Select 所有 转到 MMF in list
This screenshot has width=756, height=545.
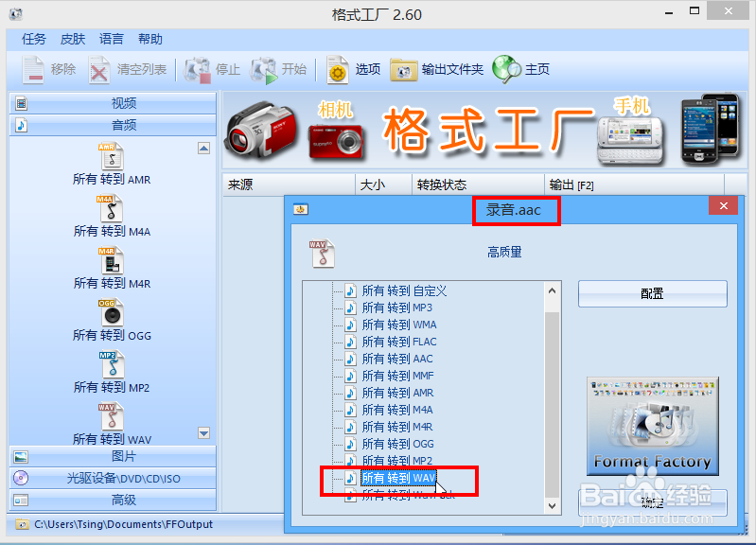(x=398, y=376)
